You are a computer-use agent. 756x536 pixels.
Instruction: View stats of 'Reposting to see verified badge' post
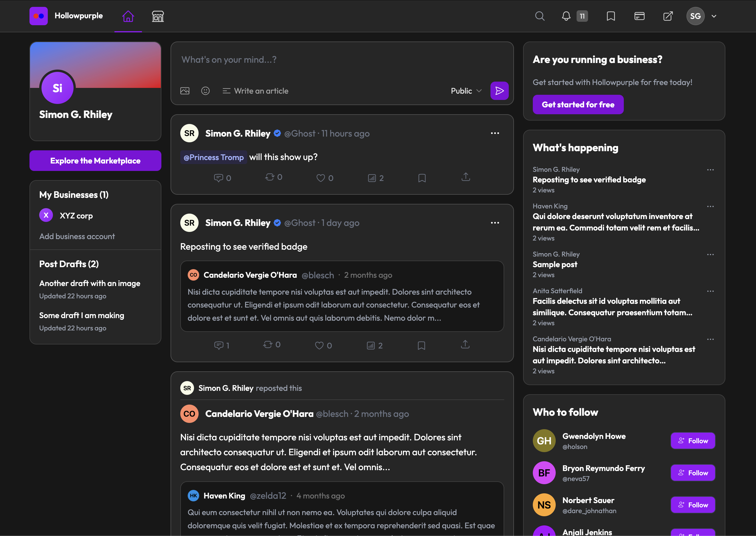point(375,345)
